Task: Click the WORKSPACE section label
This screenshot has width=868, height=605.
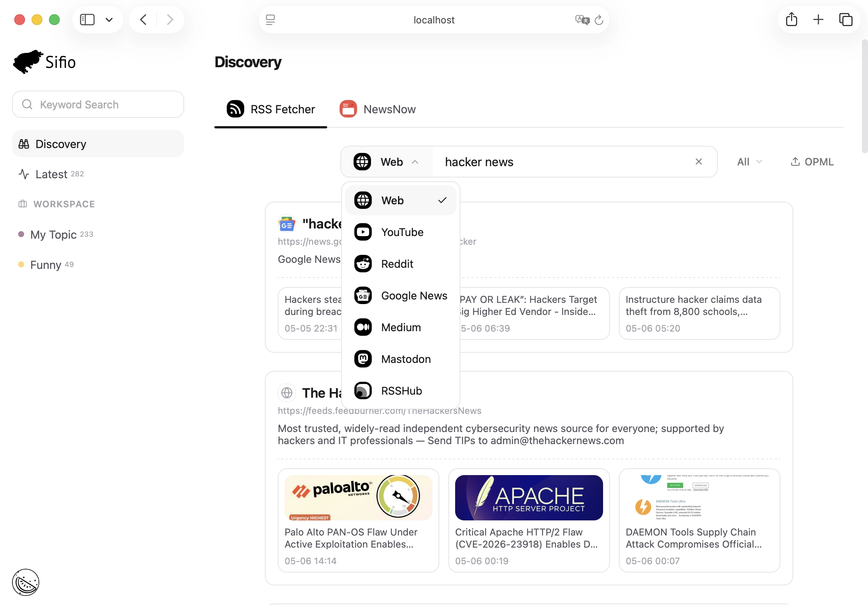Action: [x=64, y=204]
